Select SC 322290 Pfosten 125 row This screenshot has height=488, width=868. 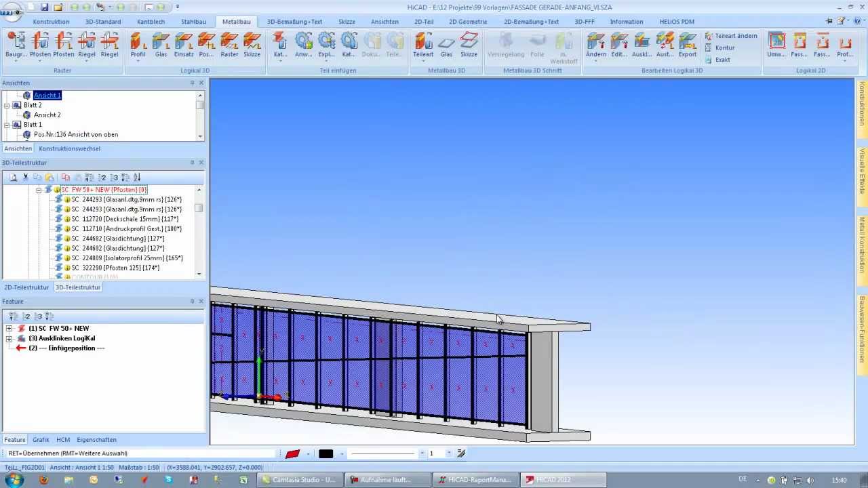point(115,268)
